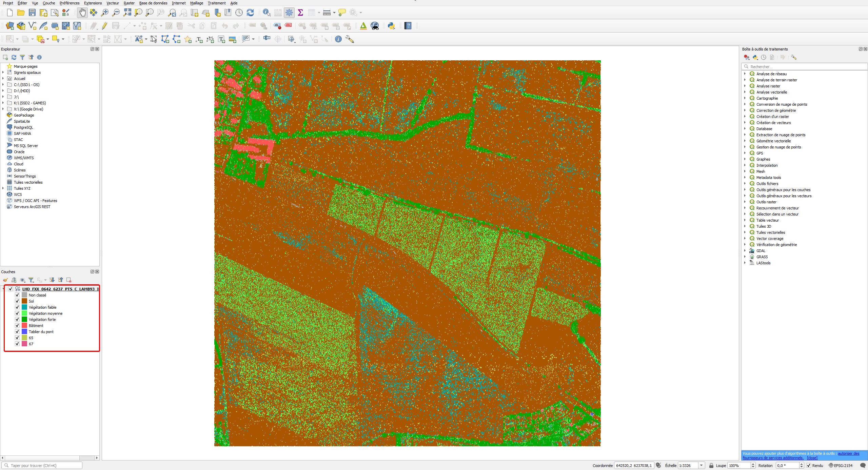This screenshot has width=868, height=470.
Task: Refresh the map canvas
Action: (x=250, y=13)
